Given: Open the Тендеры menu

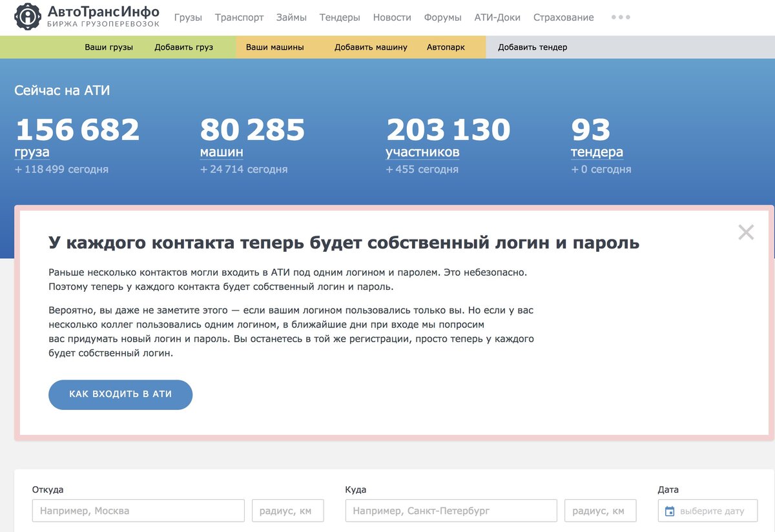Looking at the screenshot, I should (340, 17).
